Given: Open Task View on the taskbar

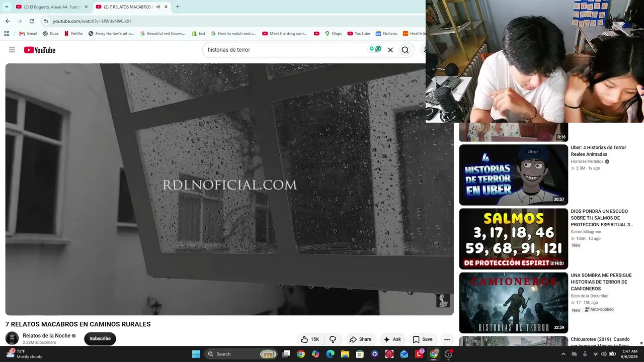Looking at the screenshot, I should pyautogui.click(x=286, y=354).
